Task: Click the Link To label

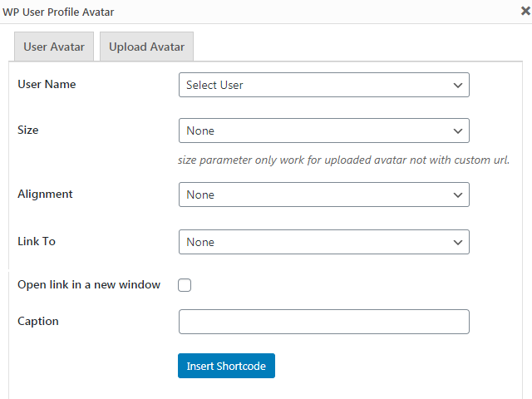Action: coord(37,241)
